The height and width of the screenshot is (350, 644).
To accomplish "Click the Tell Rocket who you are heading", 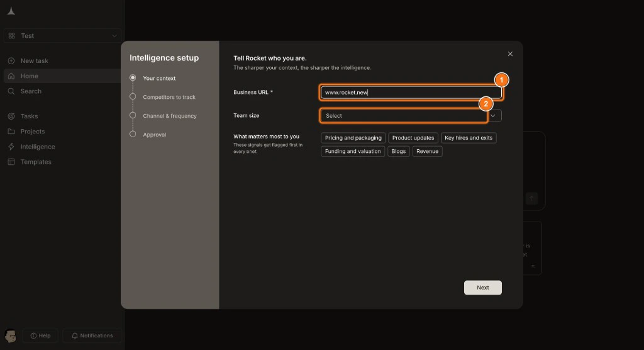I will [x=270, y=59].
